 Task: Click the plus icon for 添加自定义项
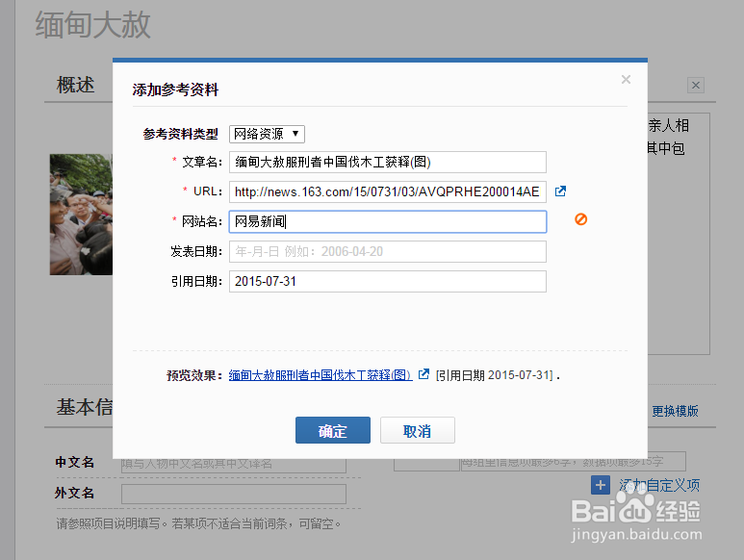pos(601,485)
